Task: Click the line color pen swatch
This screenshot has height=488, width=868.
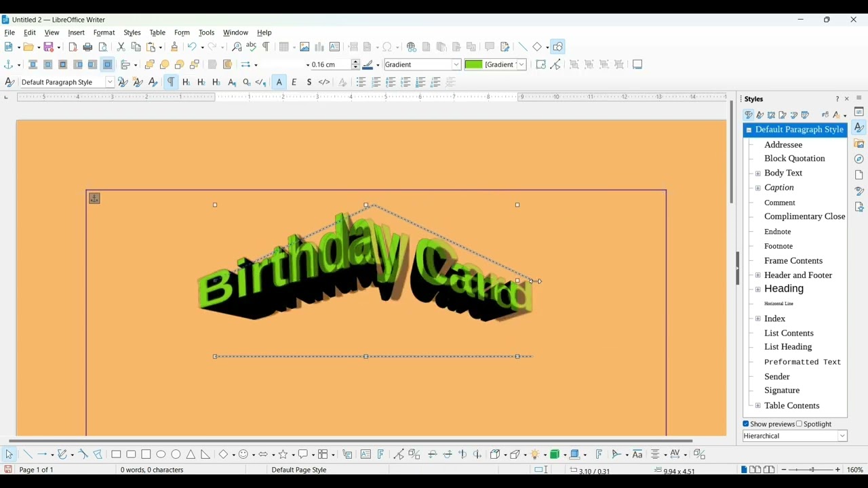Action: (368, 64)
